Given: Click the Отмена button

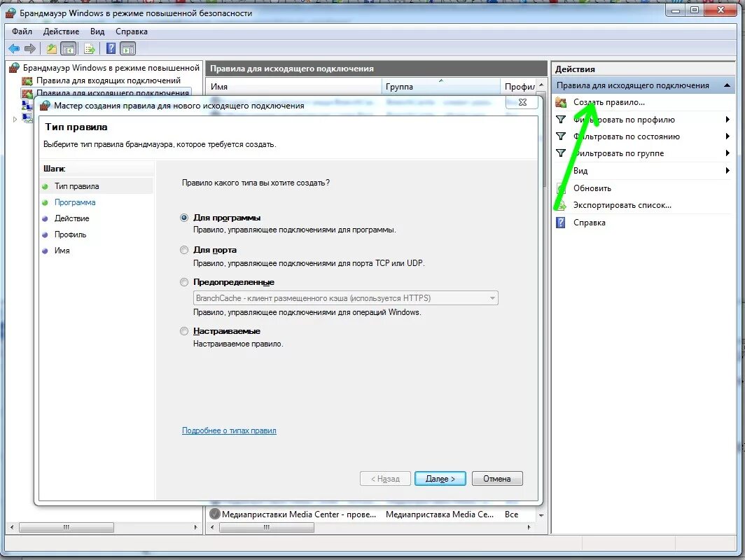Looking at the screenshot, I should 497,478.
